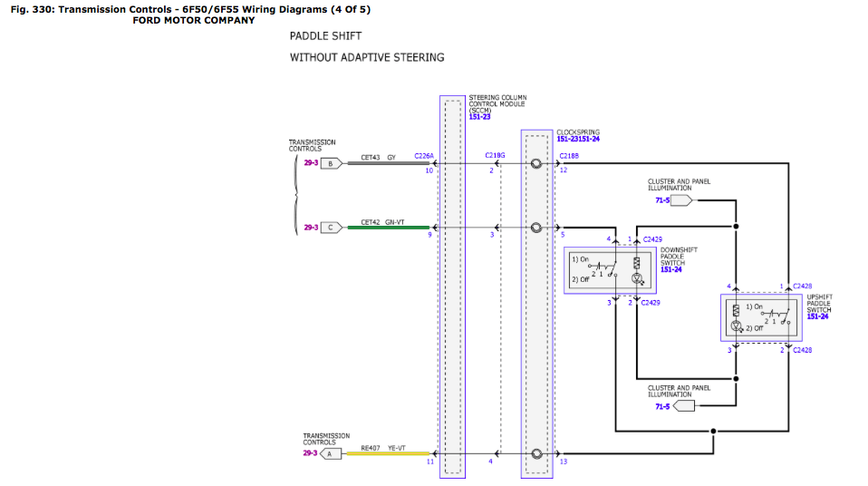Open the 151-24 link under Upshift Paddle Switch
Screen dimensions: 868x486
pos(818,316)
